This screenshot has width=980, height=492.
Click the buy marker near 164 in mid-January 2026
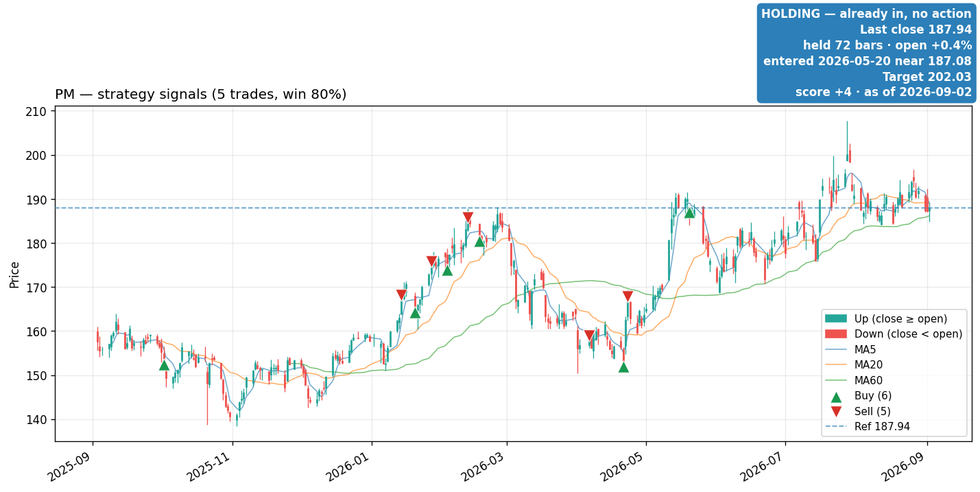415,312
